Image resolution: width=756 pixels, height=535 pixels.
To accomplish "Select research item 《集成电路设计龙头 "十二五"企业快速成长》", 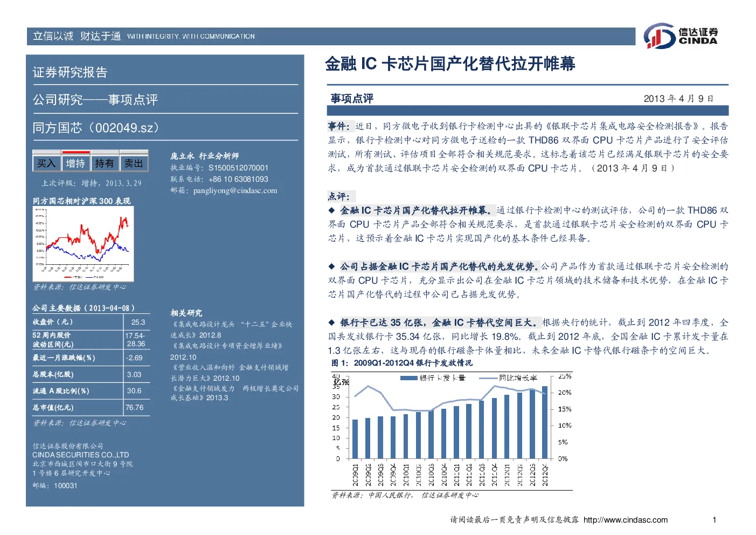I will [232, 330].
